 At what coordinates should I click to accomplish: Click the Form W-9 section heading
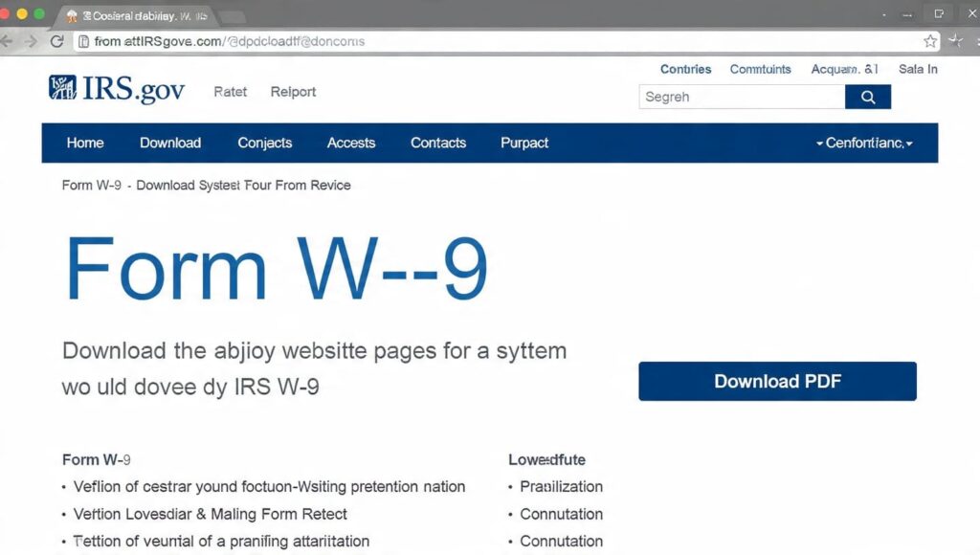point(97,460)
